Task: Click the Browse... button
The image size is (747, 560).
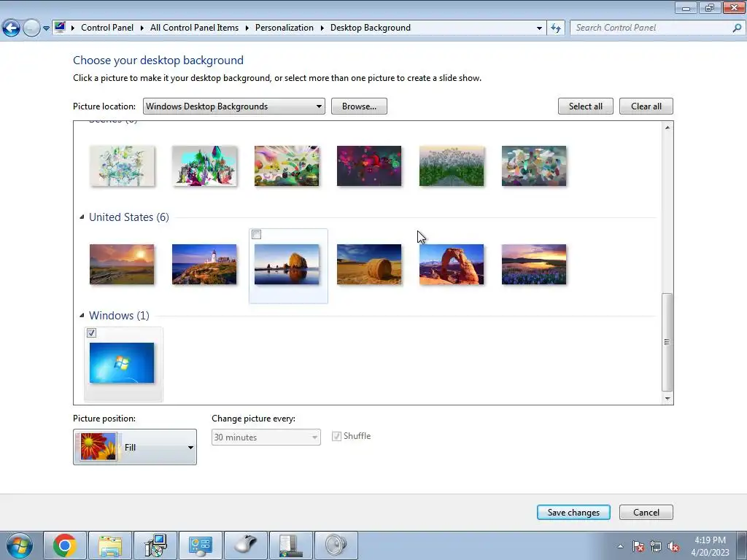Action: [359, 106]
